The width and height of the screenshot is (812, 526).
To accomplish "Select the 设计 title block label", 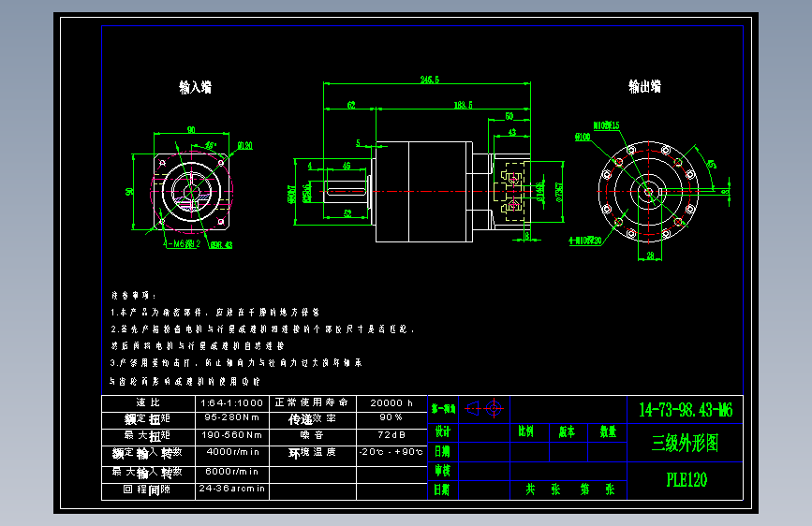I will pos(443,431).
